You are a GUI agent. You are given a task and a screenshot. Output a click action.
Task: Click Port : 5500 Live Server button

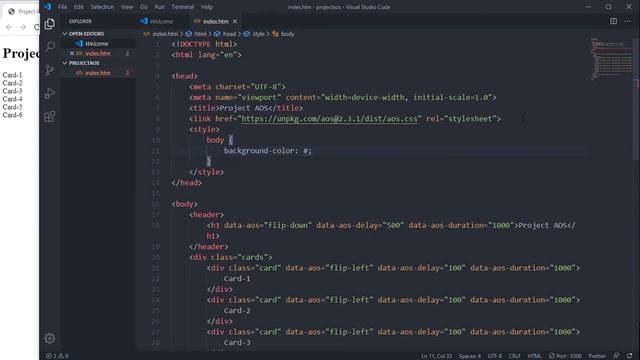pyautogui.click(x=565, y=356)
